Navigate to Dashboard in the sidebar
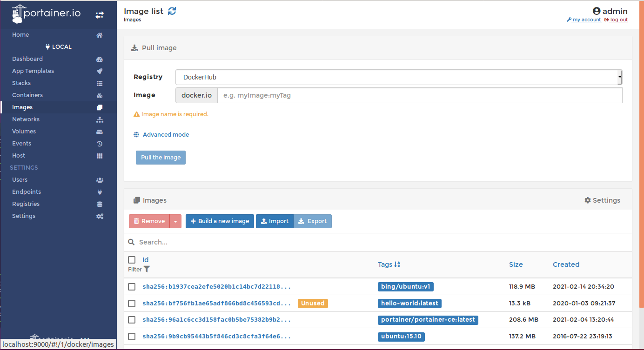644x350 pixels. pyautogui.click(x=27, y=59)
